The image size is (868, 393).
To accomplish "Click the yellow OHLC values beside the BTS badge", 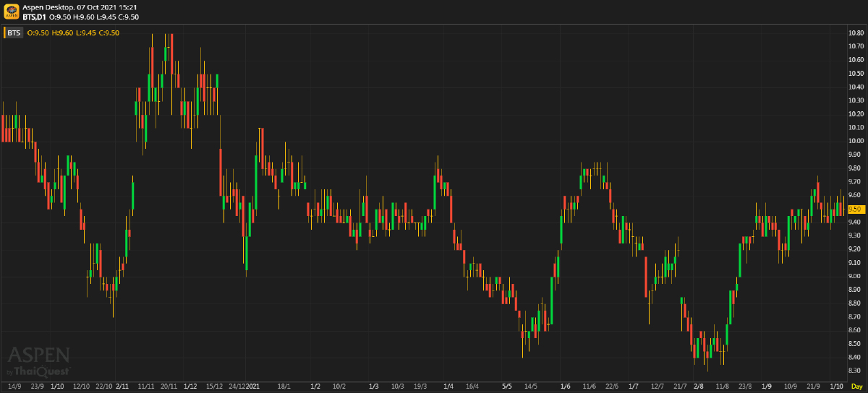I will click(x=73, y=33).
